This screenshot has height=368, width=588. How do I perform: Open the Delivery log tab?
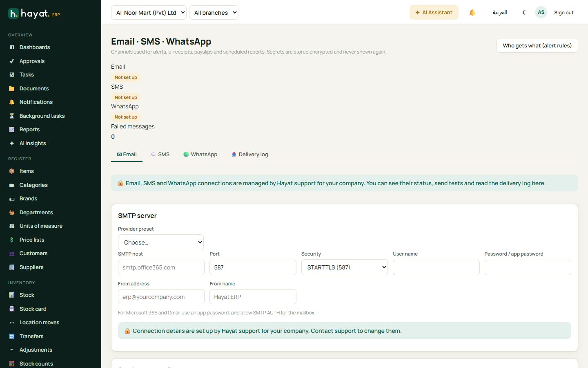[x=249, y=155]
